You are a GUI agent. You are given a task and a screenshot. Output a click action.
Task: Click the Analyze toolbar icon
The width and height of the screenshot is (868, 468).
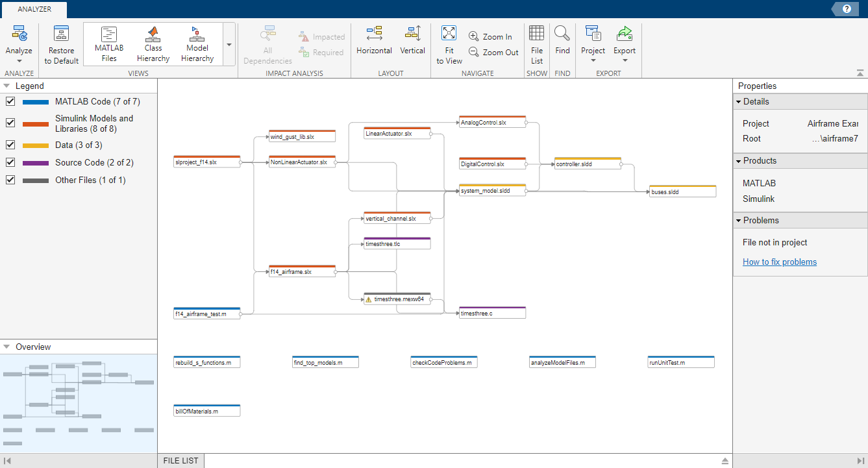click(19, 34)
